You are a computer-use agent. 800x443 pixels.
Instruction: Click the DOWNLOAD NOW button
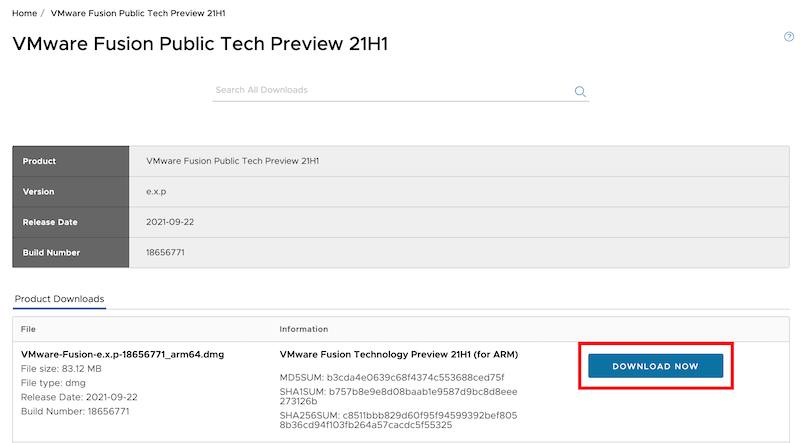click(655, 366)
